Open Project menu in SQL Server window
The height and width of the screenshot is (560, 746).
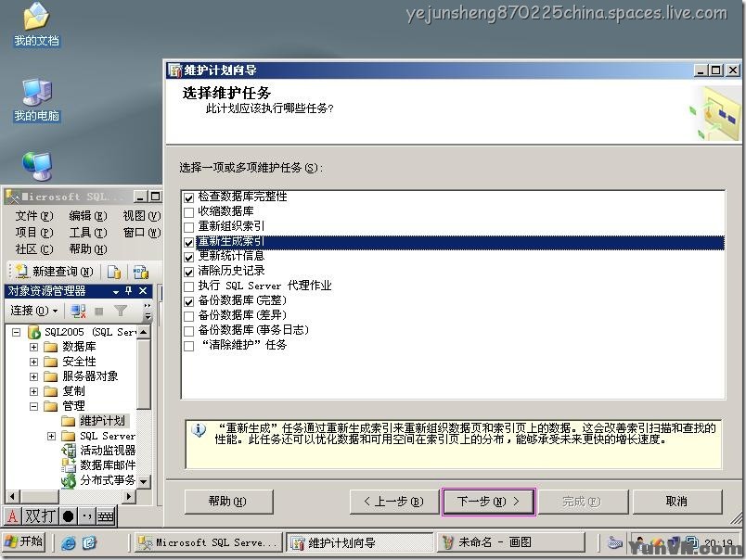(x=34, y=233)
